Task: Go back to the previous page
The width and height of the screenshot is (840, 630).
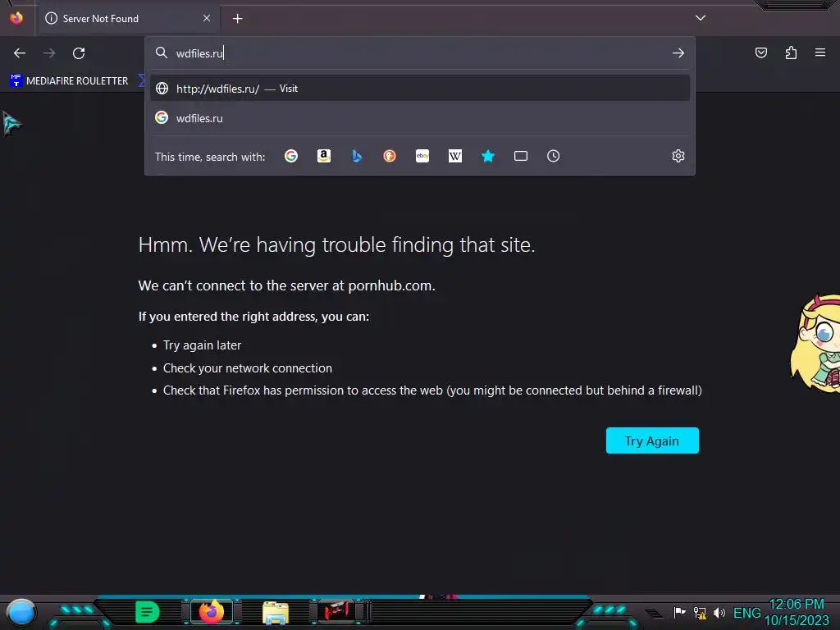Action: 20,53
